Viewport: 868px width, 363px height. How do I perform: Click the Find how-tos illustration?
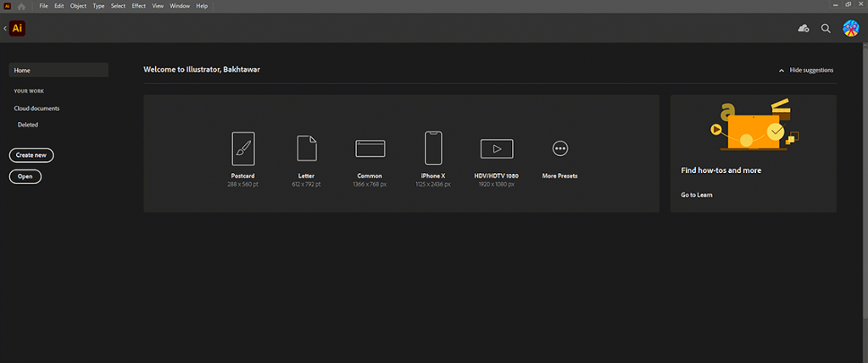click(755, 125)
